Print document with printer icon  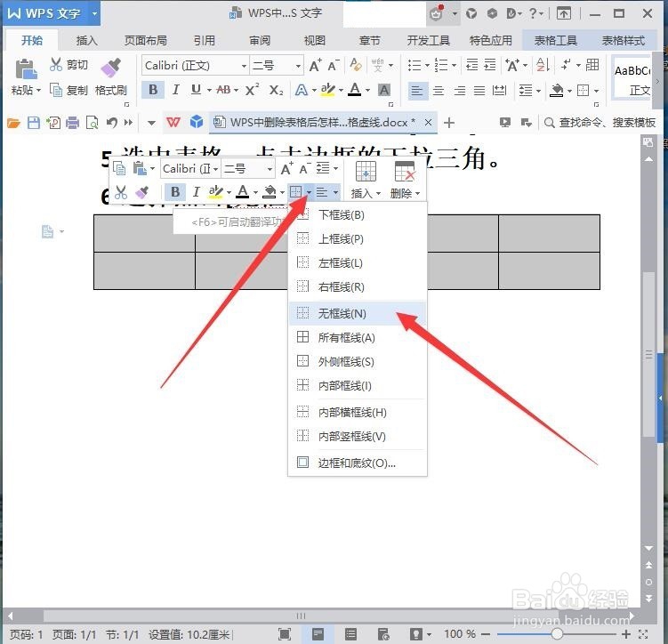(x=72, y=123)
